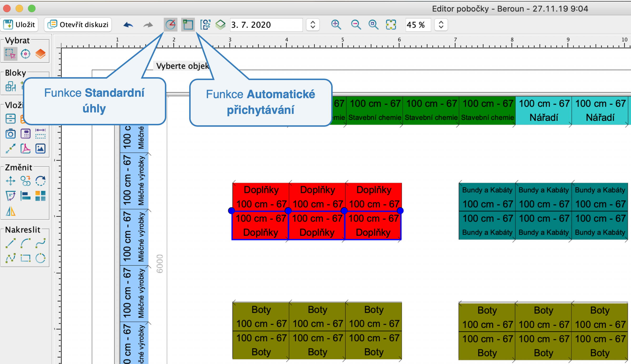Screen dimensions: 631x364
Task: Click the date field showing 3. 7. 2020
Action: pos(266,25)
